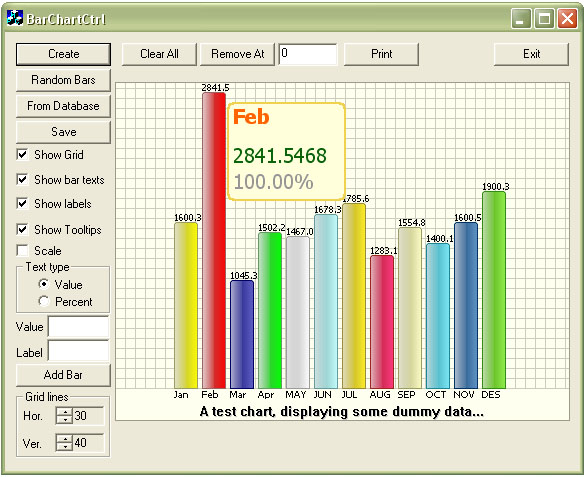Load chart data using From Database button

[63, 106]
